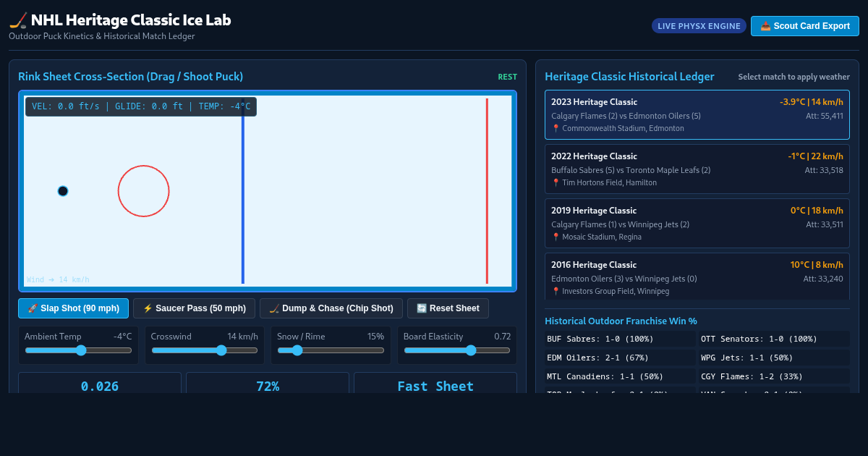Adjust the Ambient Temp slider
This screenshot has width=868, height=456.
78,350
